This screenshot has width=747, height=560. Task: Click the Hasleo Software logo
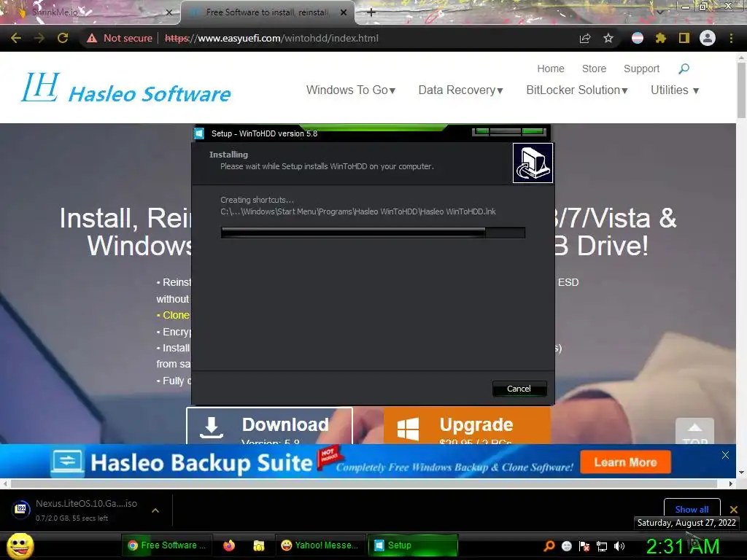pyautogui.click(x=125, y=88)
